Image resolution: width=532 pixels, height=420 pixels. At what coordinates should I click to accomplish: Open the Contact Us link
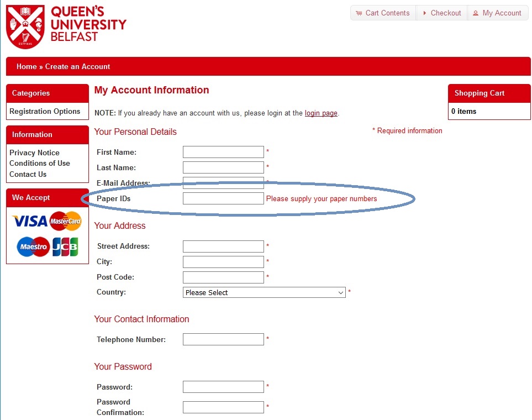[28, 174]
